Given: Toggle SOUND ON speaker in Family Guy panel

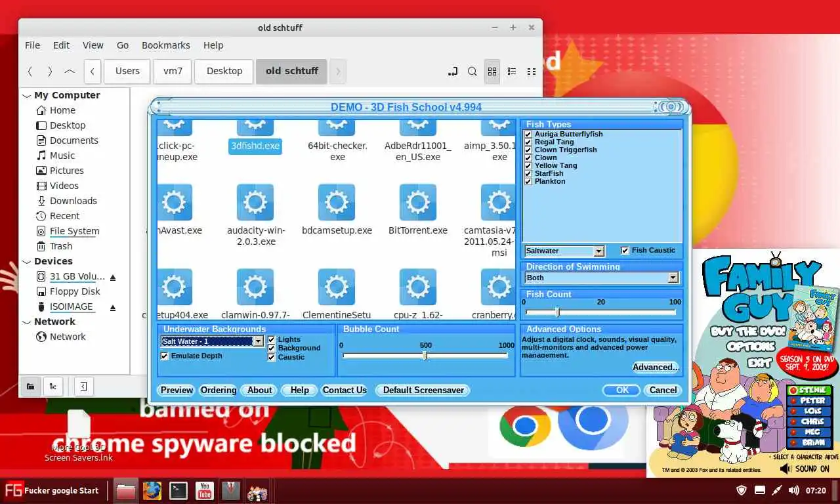Looking at the screenshot, I should point(785,469).
